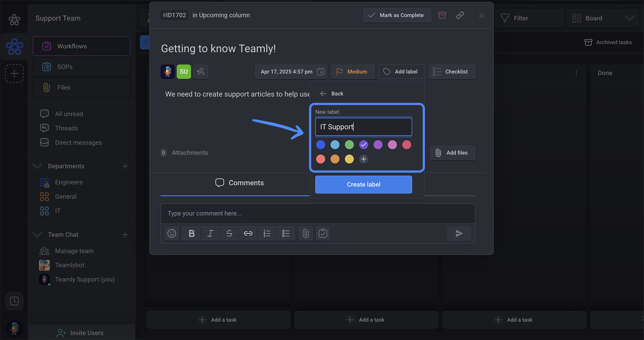This screenshot has width=644, height=340.
Task: Open Workflows in the sidebar
Action: point(81,46)
